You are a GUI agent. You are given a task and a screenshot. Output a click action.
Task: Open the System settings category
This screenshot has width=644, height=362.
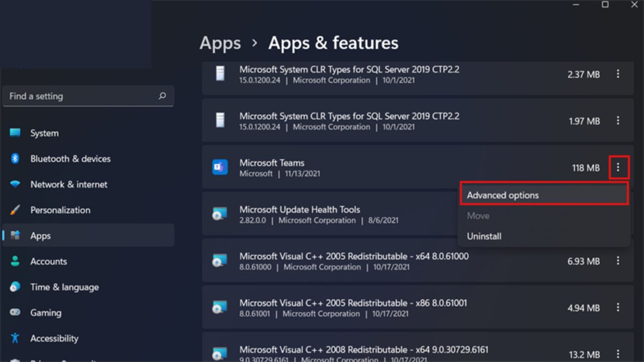click(45, 133)
